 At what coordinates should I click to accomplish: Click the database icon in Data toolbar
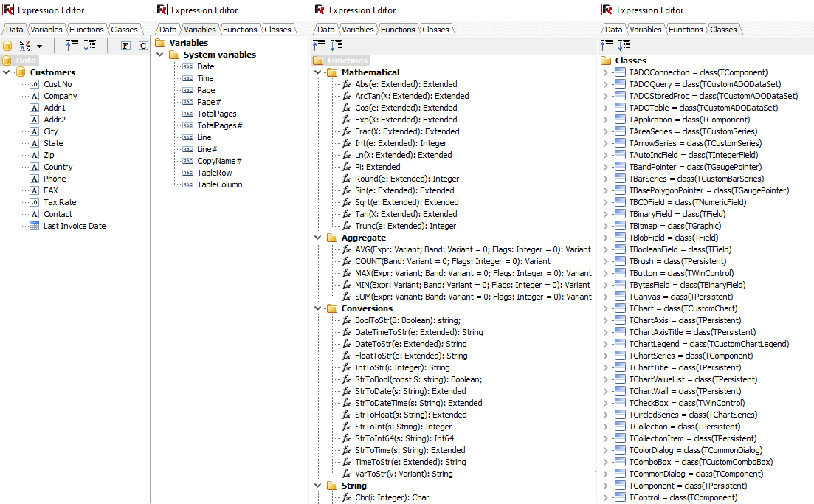point(8,46)
